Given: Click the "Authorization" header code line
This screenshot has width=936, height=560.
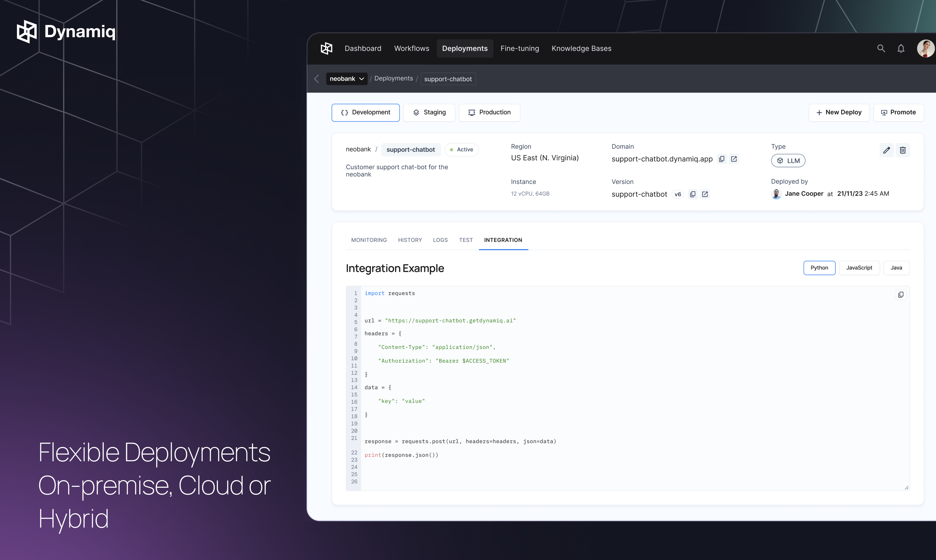Looking at the screenshot, I should point(443,361).
